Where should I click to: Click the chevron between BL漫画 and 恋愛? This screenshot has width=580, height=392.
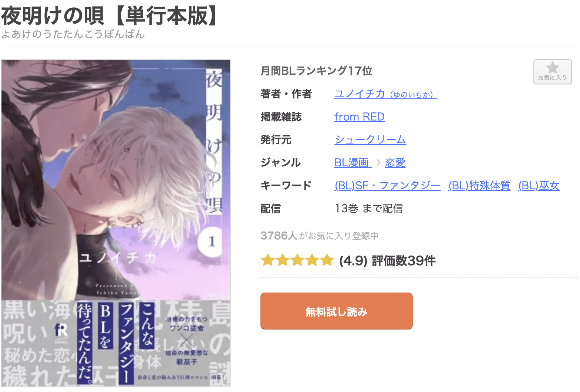pos(378,162)
